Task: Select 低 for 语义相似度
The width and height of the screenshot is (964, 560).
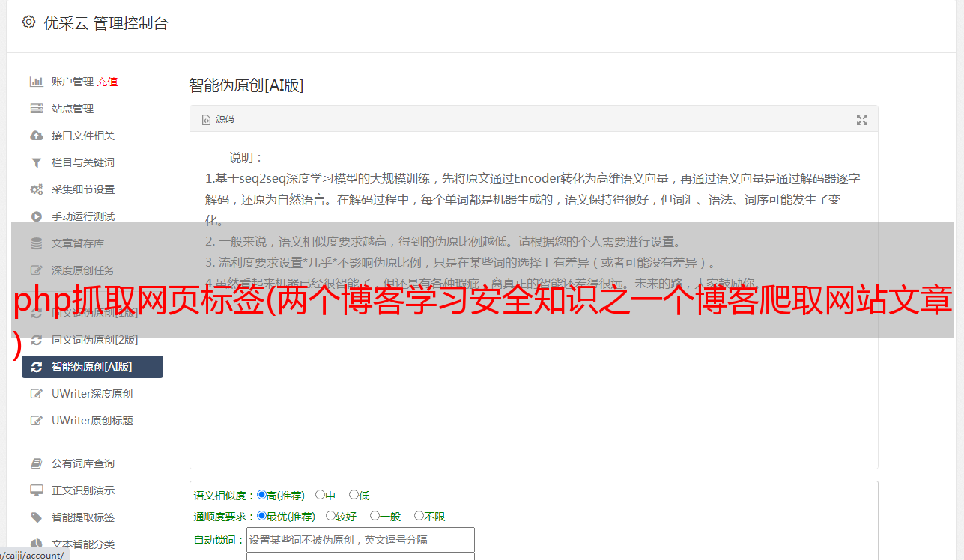Action: click(354, 495)
